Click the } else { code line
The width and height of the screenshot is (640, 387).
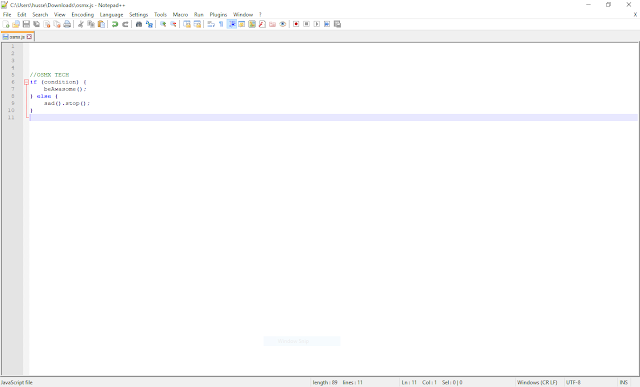[x=44, y=96]
